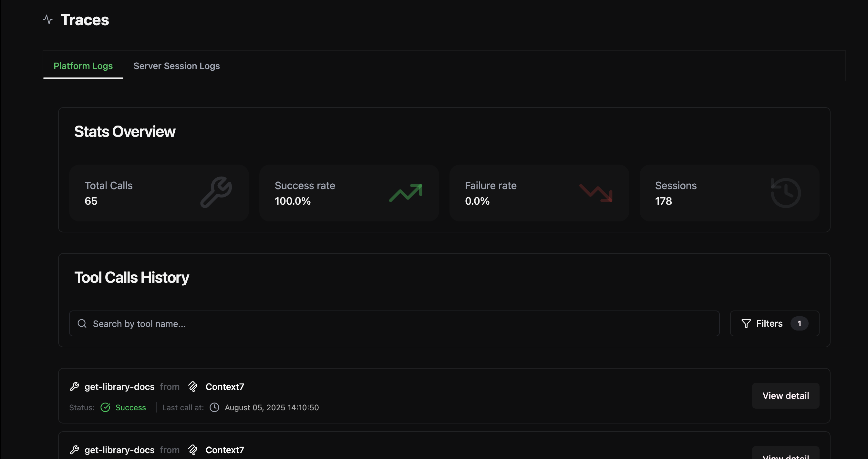Click the history clock icon on Sessions card
Image resolution: width=868 pixels, height=459 pixels.
click(786, 192)
